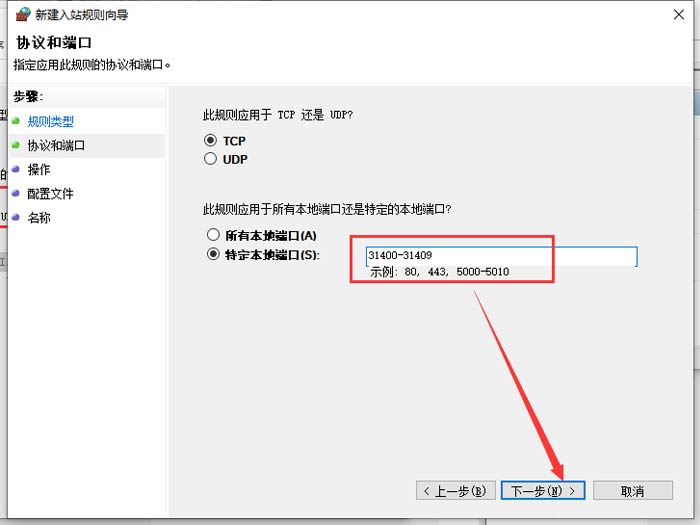Select the 名称 step in sidebar
This screenshot has width=700, height=525.
click(39, 218)
